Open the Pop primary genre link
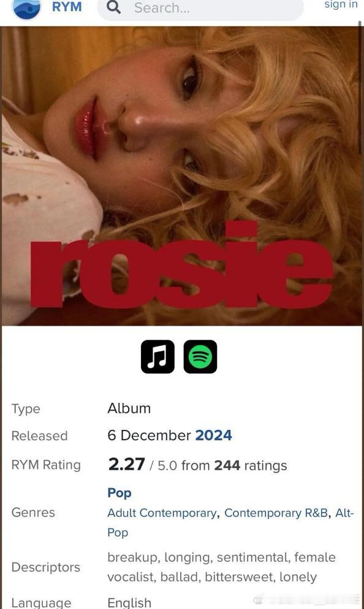 tap(119, 492)
